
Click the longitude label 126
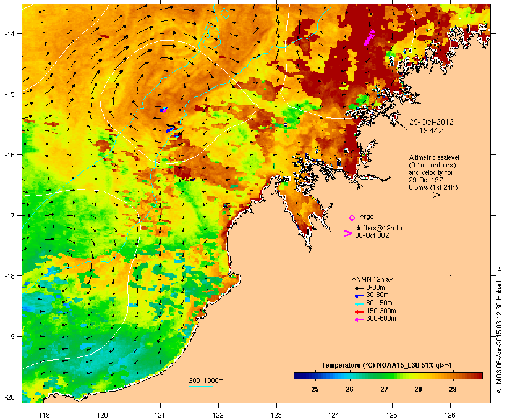pyautogui.click(x=449, y=415)
